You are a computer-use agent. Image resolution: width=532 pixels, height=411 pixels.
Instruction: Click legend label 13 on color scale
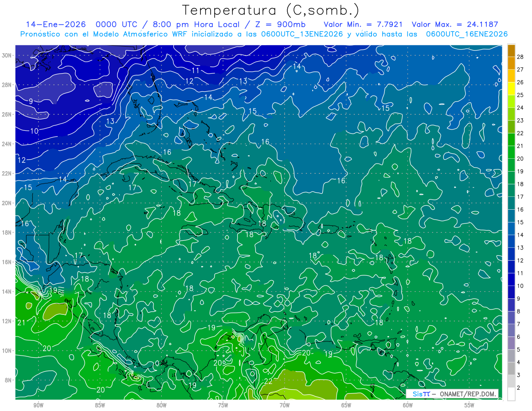click(x=520, y=248)
